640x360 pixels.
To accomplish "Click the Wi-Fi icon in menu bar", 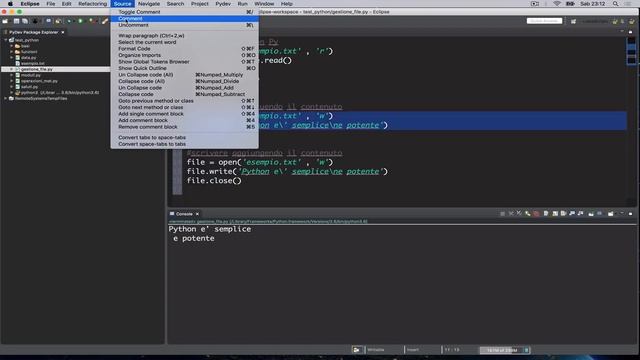I will pyautogui.click(x=557, y=4).
